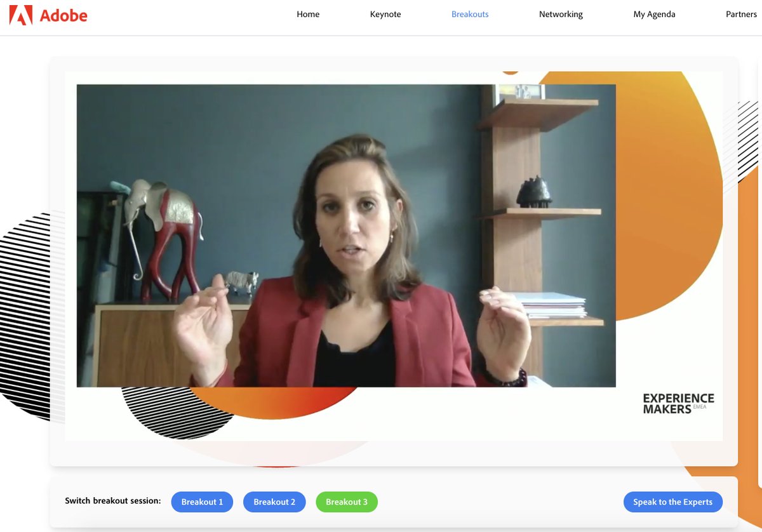View My Agenda
Screen dimensions: 762x532
[x=654, y=14]
